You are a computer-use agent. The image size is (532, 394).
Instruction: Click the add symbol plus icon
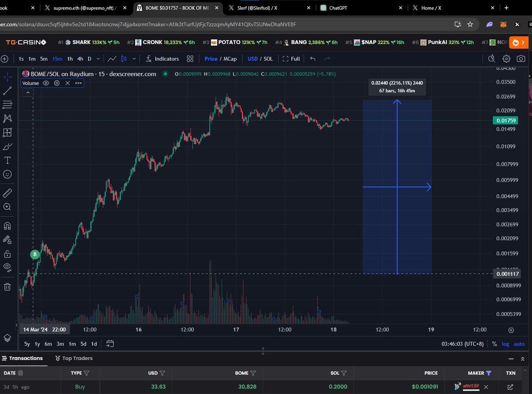point(4,59)
